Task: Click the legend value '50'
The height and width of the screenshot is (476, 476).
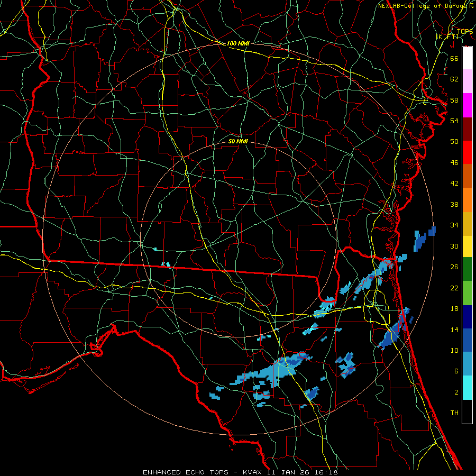Action: pyautogui.click(x=454, y=142)
